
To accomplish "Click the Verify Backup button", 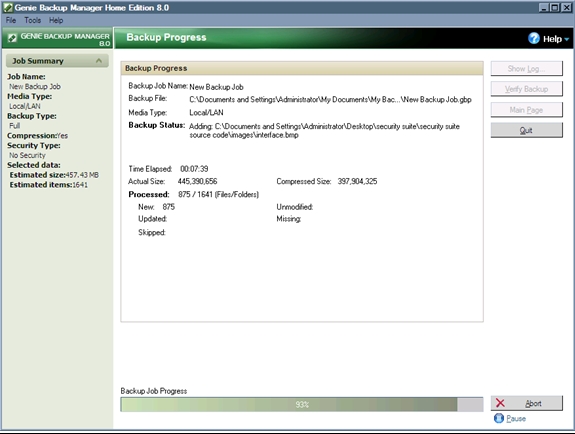I will tap(526, 89).
